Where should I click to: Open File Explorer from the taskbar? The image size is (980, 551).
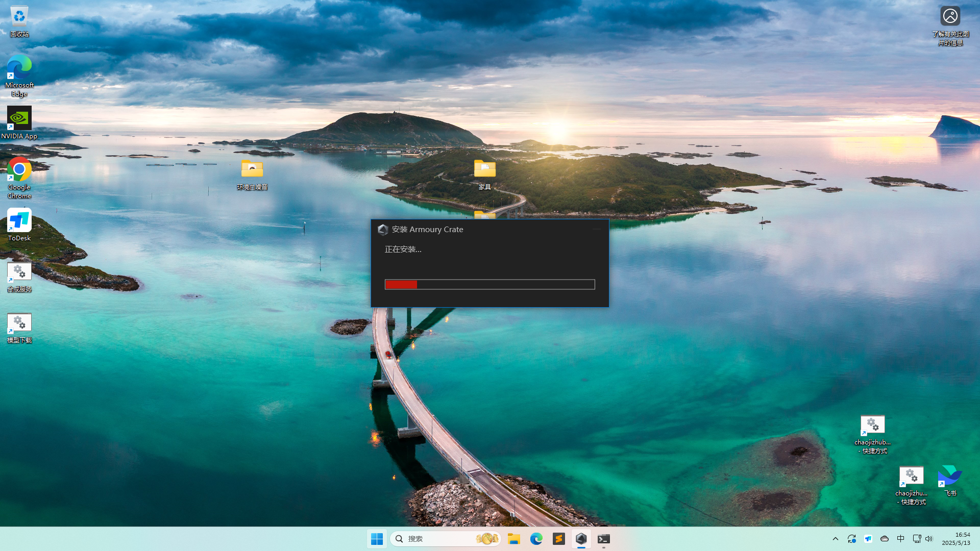pos(514,539)
